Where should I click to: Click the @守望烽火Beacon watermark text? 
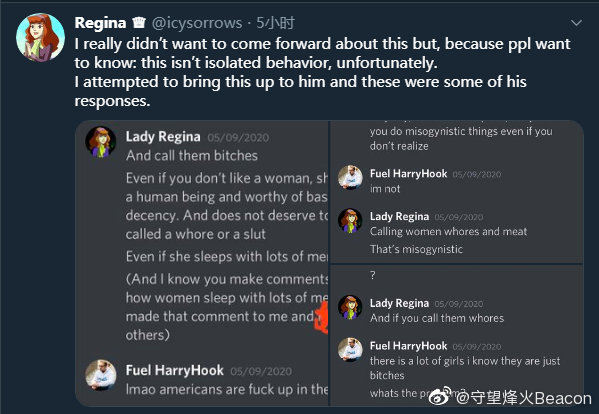[x=524, y=398]
